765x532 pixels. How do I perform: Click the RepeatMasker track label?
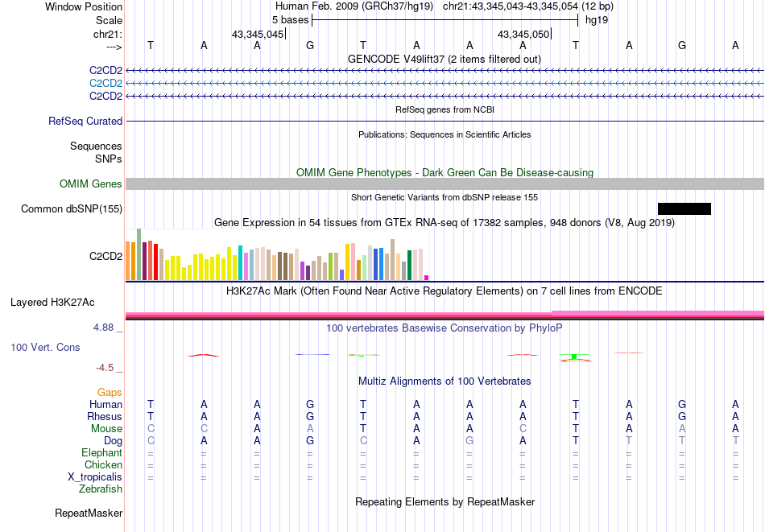click(89, 513)
